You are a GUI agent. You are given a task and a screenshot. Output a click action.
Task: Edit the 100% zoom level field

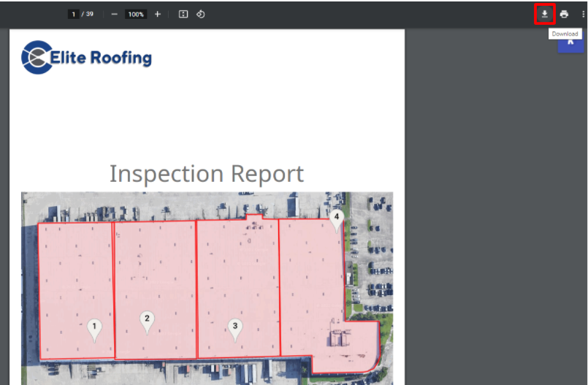[x=136, y=14]
